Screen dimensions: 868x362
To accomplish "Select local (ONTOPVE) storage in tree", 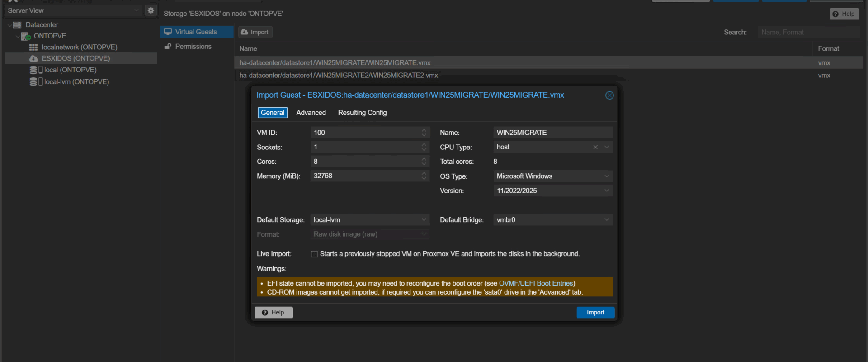I will click(70, 70).
